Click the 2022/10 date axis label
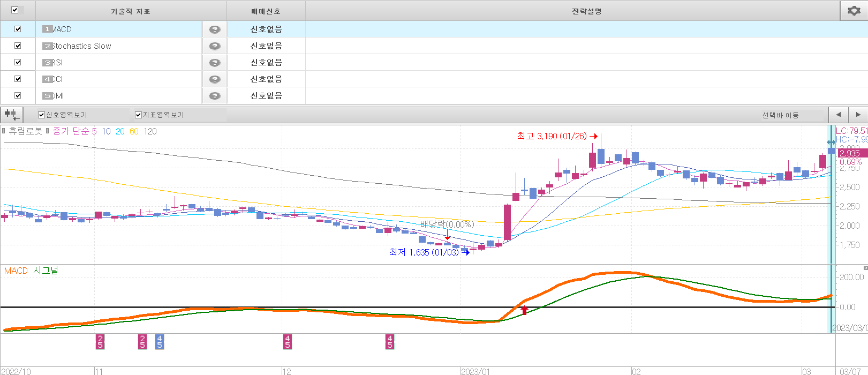Screen dimensions: 868x375 click(16, 371)
